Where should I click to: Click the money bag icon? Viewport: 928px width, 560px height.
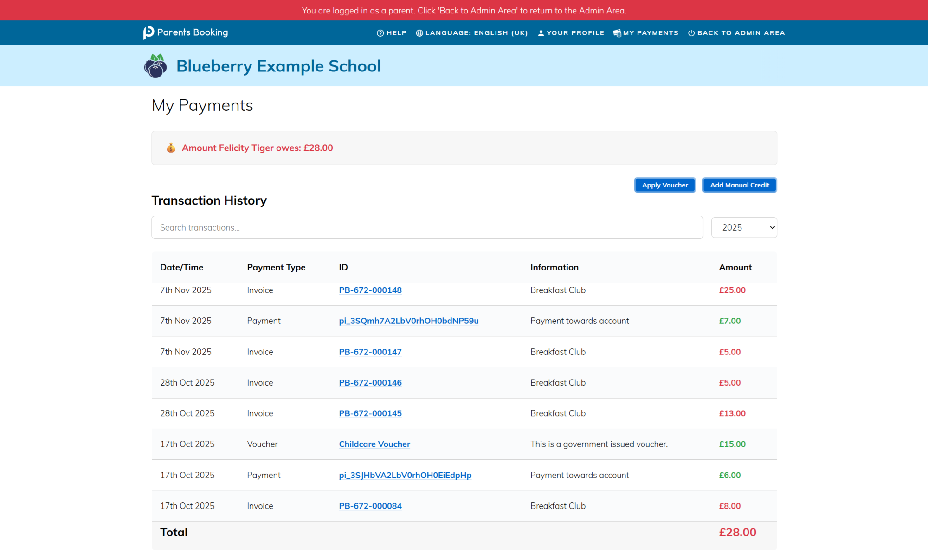click(171, 148)
